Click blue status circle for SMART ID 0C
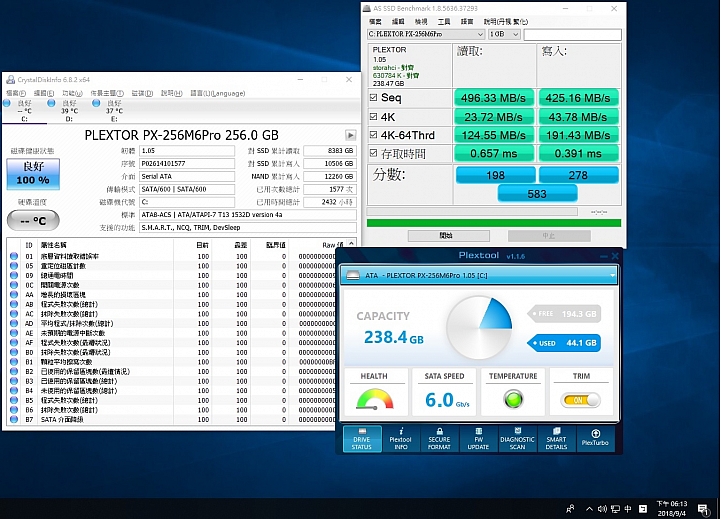 point(14,285)
